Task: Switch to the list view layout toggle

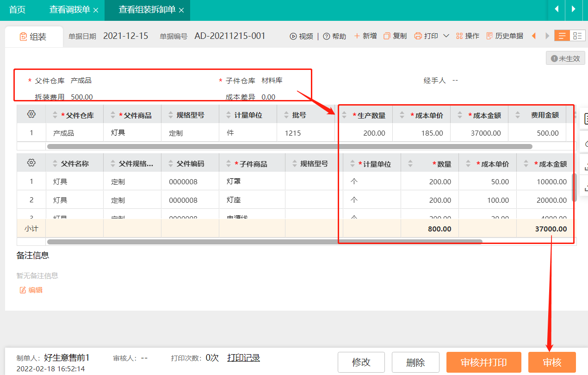Action: tap(562, 35)
